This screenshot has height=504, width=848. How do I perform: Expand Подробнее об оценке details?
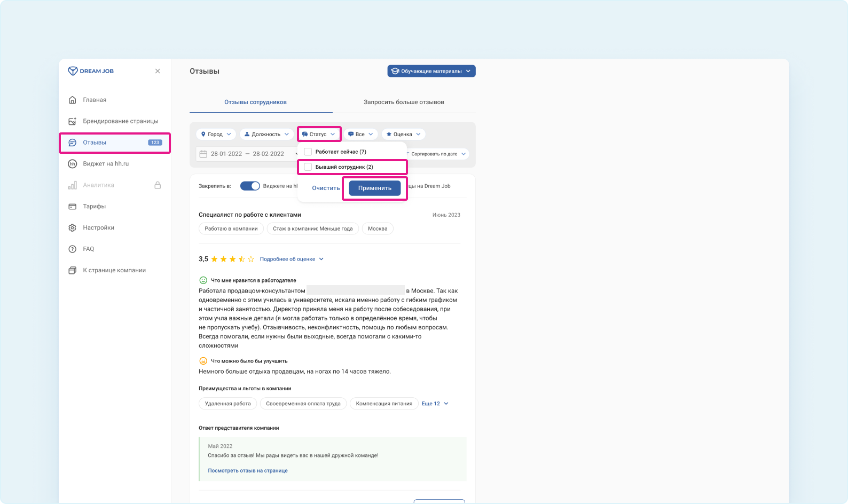point(292,259)
